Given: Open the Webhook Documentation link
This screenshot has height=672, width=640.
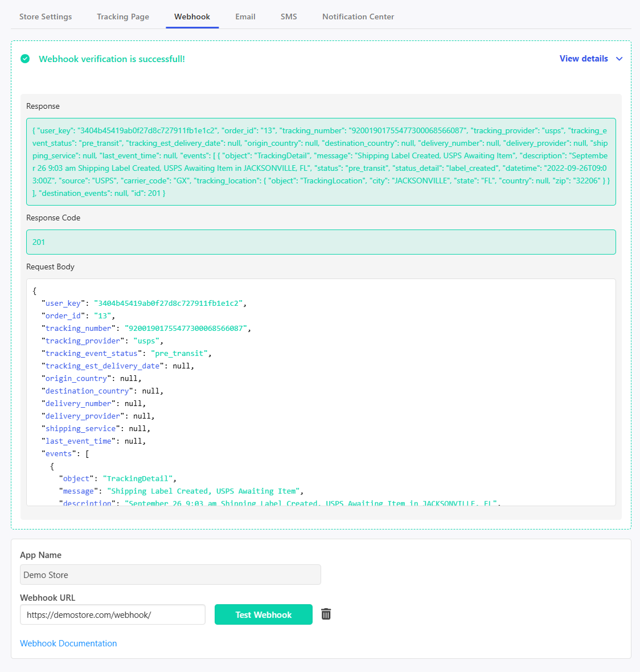Looking at the screenshot, I should [68, 644].
